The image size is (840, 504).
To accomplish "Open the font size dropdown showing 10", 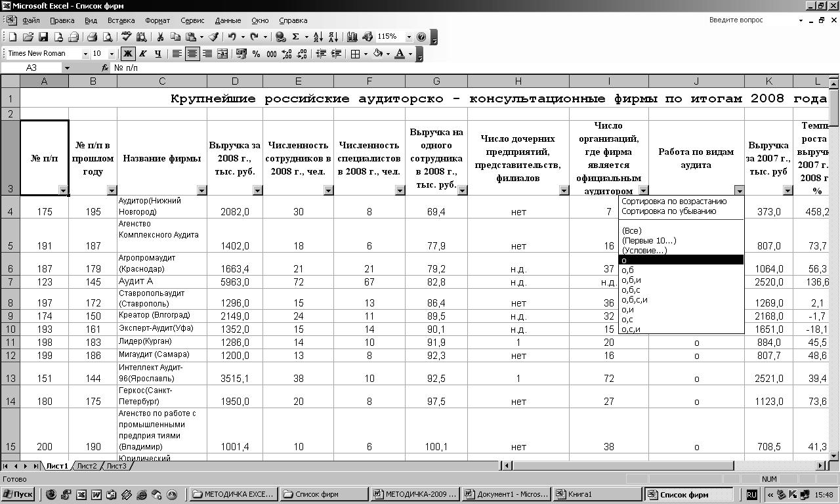I will point(112,54).
